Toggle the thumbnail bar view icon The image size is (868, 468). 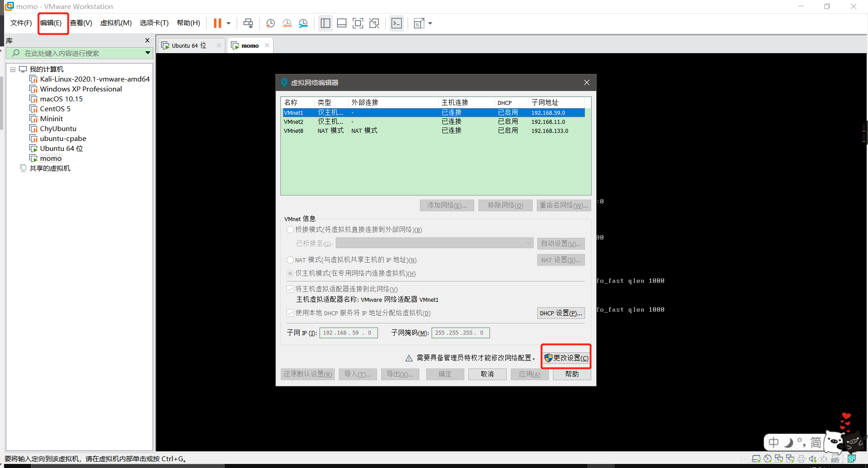coord(342,23)
